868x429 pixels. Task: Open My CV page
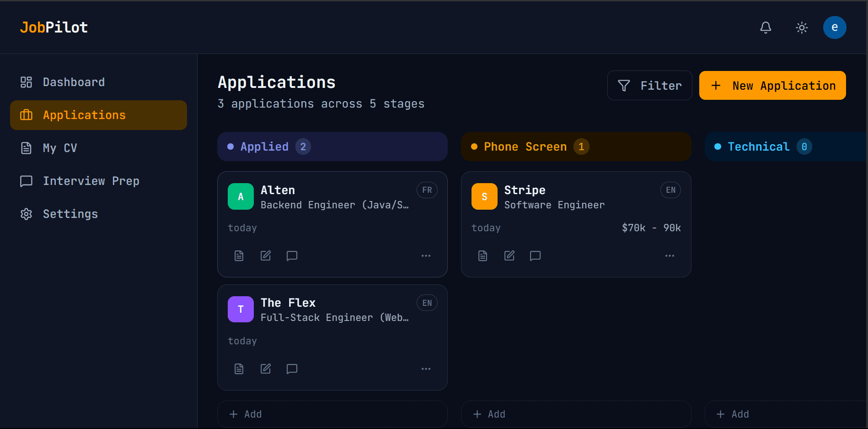98,148
